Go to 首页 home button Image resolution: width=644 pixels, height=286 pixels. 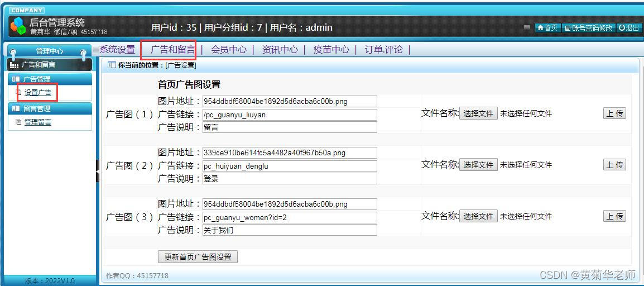pos(548,28)
